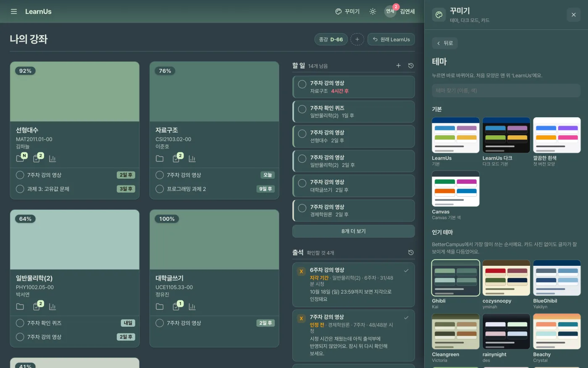
Task: Check the 7주차 강의 영상 circle in 대학글쓰기 card
Action: coord(160,323)
